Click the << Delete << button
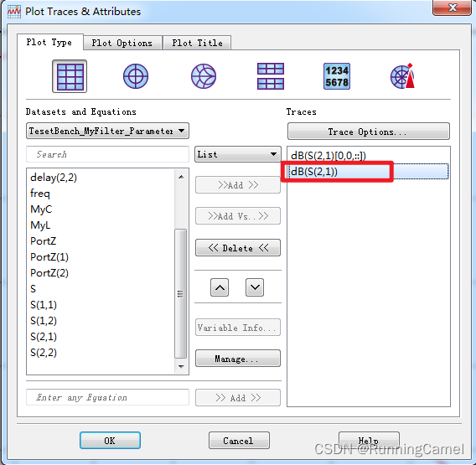Viewport: 476px width, 465px height. pyautogui.click(x=238, y=248)
